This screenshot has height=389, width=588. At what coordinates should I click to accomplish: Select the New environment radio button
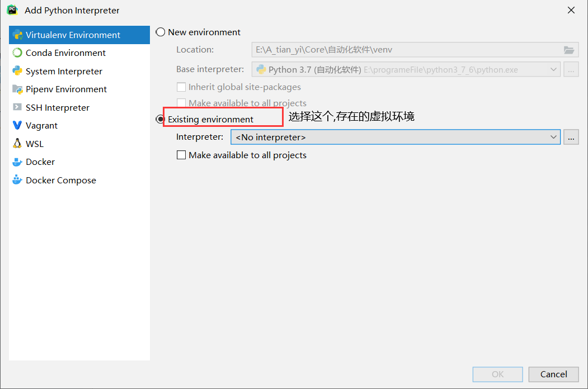pyautogui.click(x=161, y=32)
